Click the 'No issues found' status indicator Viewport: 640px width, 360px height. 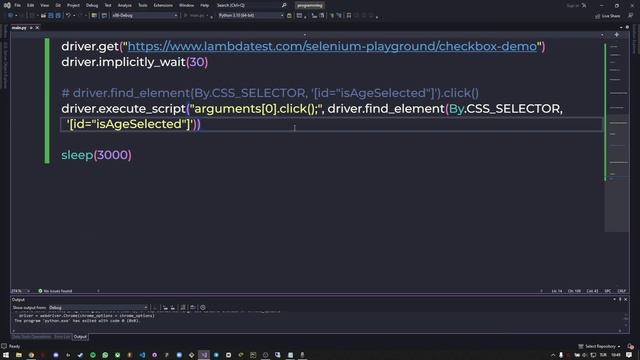tap(55, 291)
